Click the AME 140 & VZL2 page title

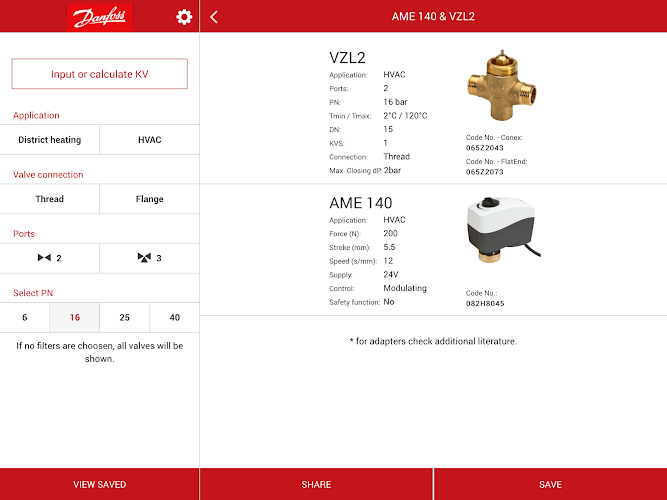coord(433,17)
